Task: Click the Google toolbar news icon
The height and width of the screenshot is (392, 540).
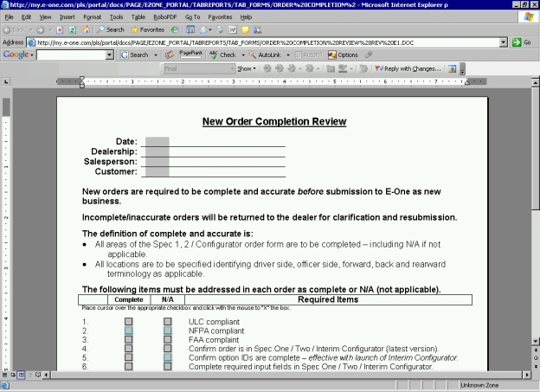Action: click(x=169, y=55)
